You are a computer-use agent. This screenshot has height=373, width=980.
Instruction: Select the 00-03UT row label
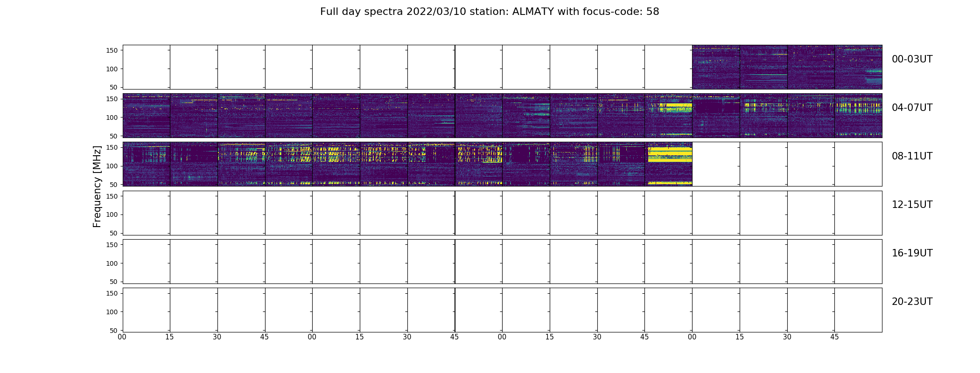coord(912,59)
